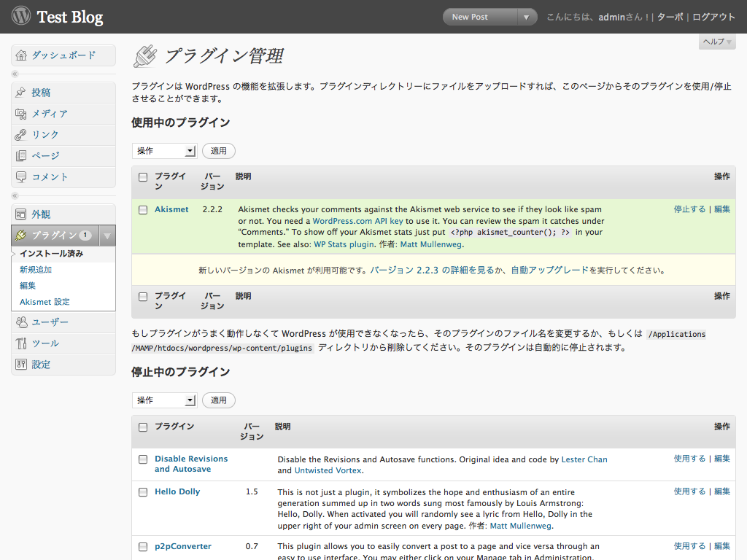Click 適用 button for inactive plugins

[219, 400]
